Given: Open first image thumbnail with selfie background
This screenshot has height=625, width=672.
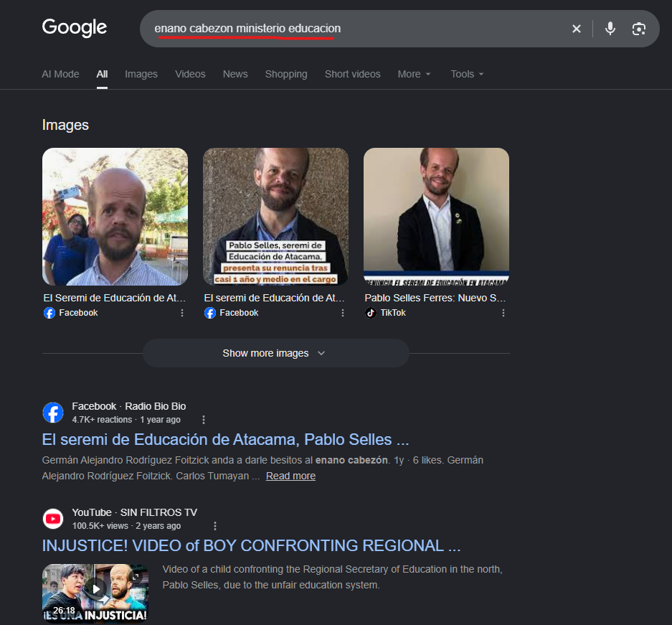Looking at the screenshot, I should (x=115, y=217).
